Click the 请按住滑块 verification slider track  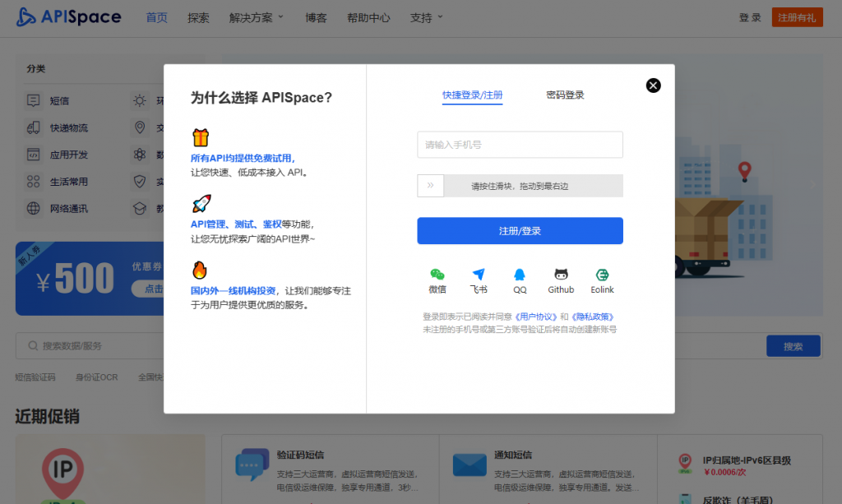point(520,186)
